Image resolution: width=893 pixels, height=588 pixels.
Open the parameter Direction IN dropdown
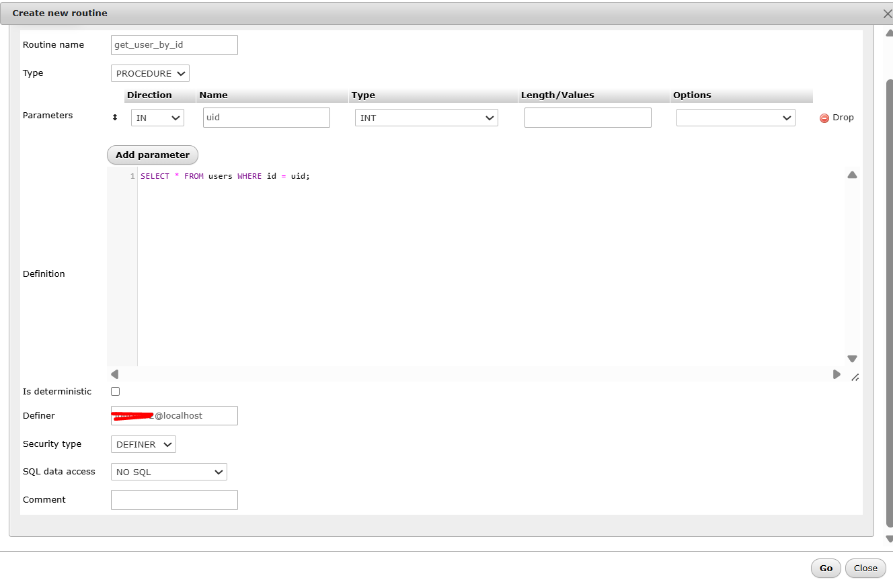[x=157, y=118]
